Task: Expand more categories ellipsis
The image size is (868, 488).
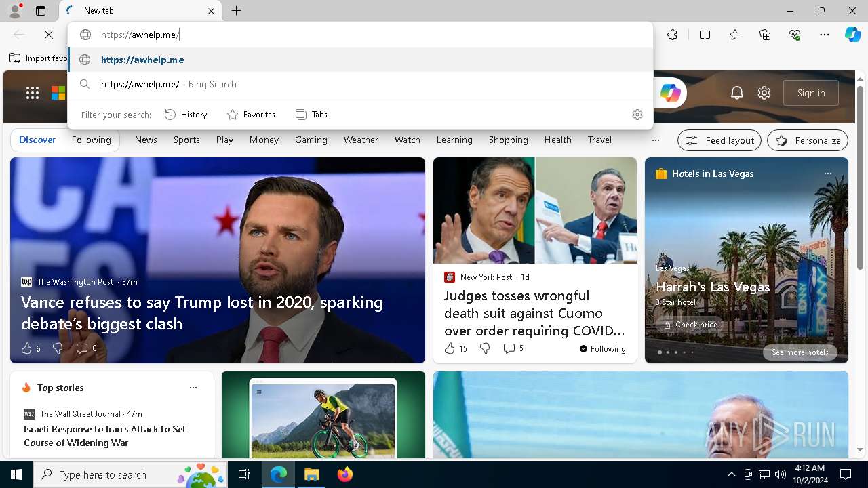Action: (x=655, y=140)
